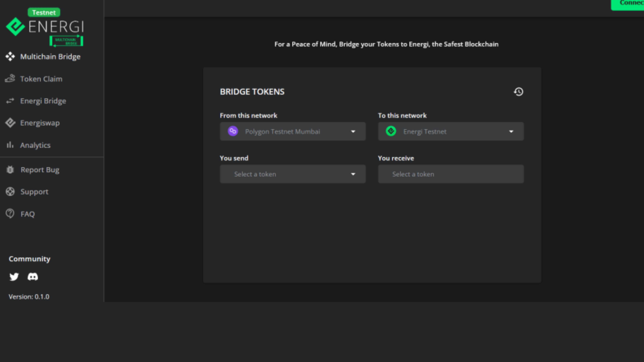Click the Token Claim hand icon
Image resolution: width=644 pixels, height=362 pixels.
pyautogui.click(x=10, y=78)
